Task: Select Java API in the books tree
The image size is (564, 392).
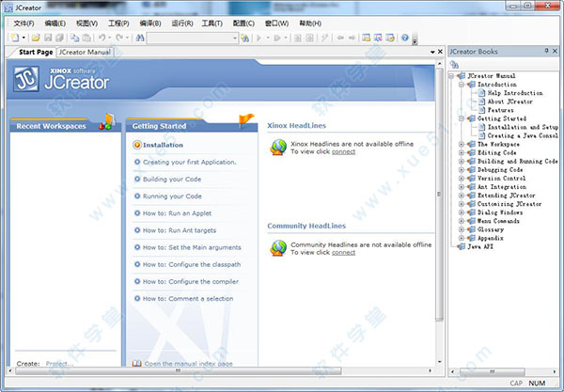Action: pyautogui.click(x=479, y=246)
